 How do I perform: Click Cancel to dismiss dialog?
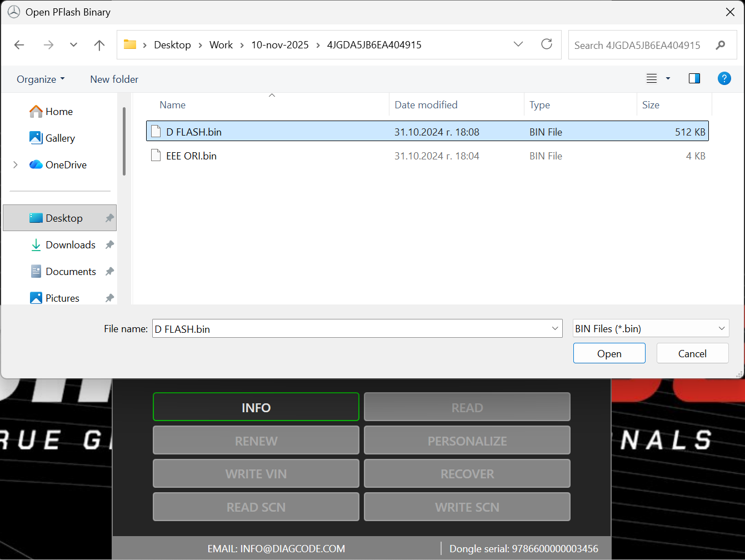coord(692,353)
